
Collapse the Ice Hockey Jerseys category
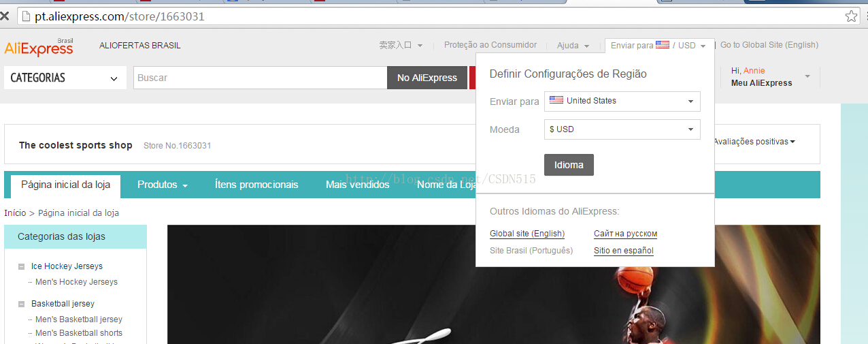[x=22, y=266]
